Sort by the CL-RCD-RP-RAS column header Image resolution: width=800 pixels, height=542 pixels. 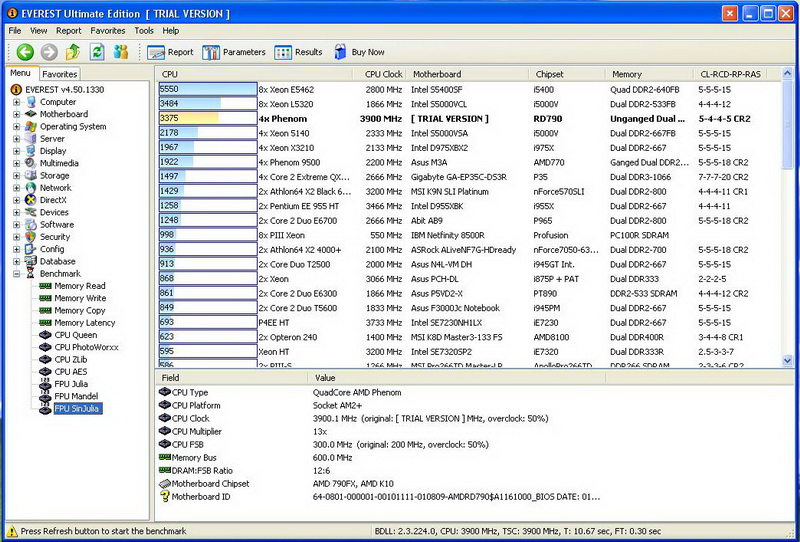pos(730,74)
